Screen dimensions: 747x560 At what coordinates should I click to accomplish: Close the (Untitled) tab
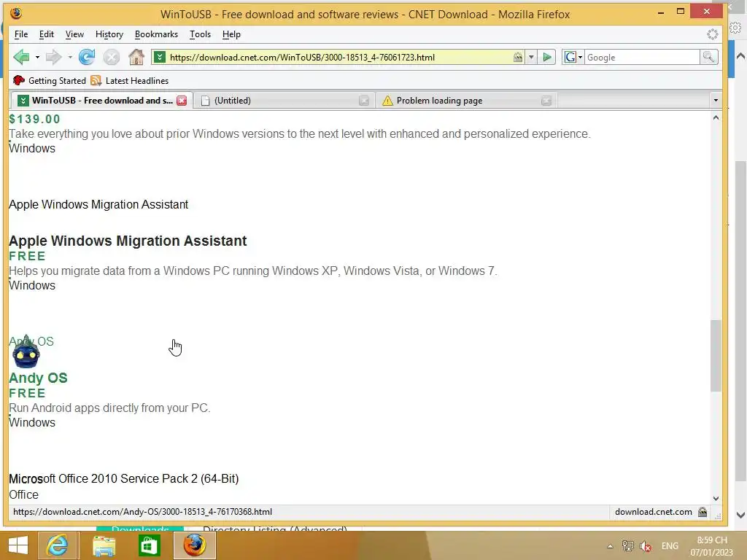click(x=364, y=101)
